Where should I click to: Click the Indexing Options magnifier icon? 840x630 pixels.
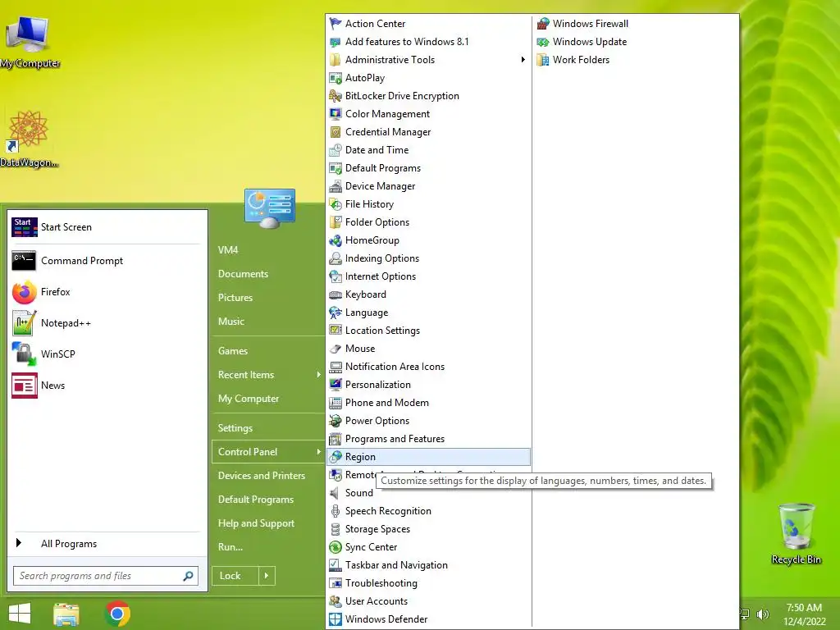[336, 258]
